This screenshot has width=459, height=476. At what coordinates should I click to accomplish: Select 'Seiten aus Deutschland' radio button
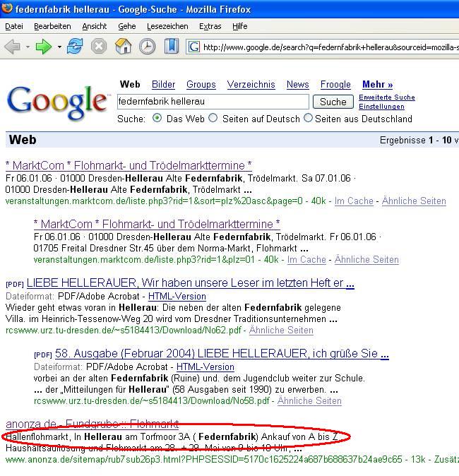(x=308, y=118)
